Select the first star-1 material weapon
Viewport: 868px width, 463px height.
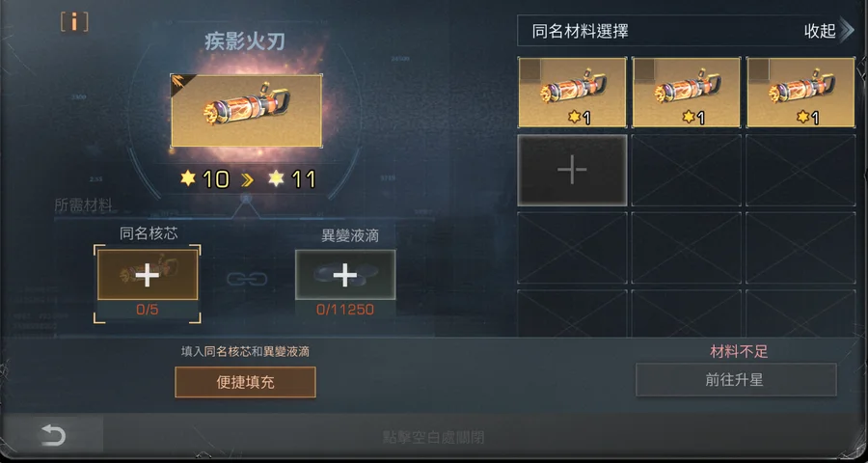[572, 92]
